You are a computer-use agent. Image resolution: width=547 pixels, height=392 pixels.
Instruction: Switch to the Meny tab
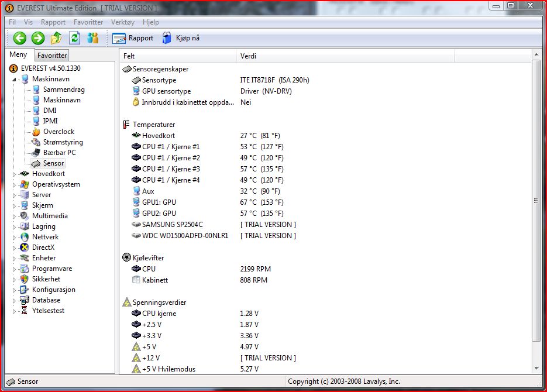tap(18, 54)
